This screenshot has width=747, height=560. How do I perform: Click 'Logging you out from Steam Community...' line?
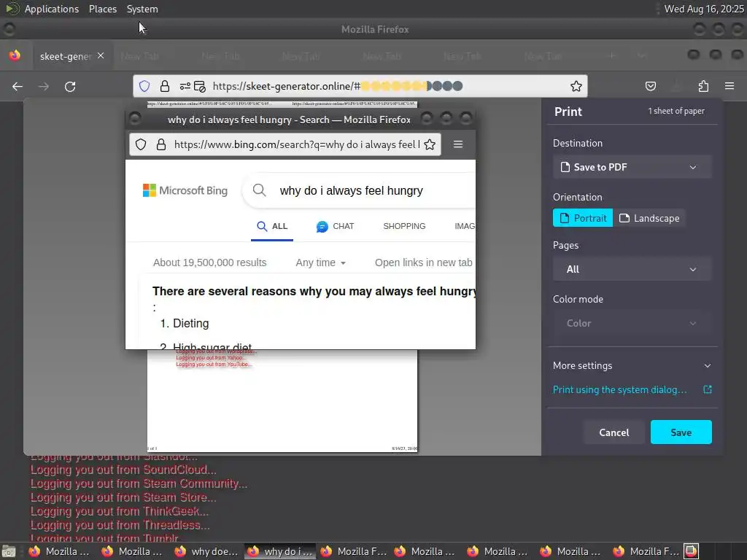(139, 483)
